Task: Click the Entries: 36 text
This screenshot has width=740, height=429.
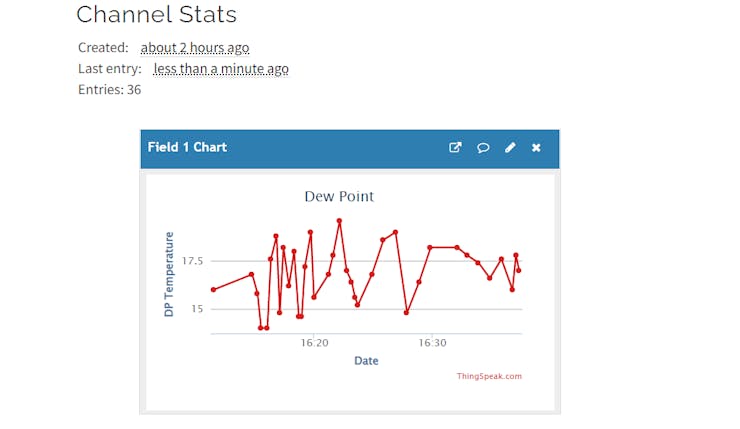Action: 110,90
